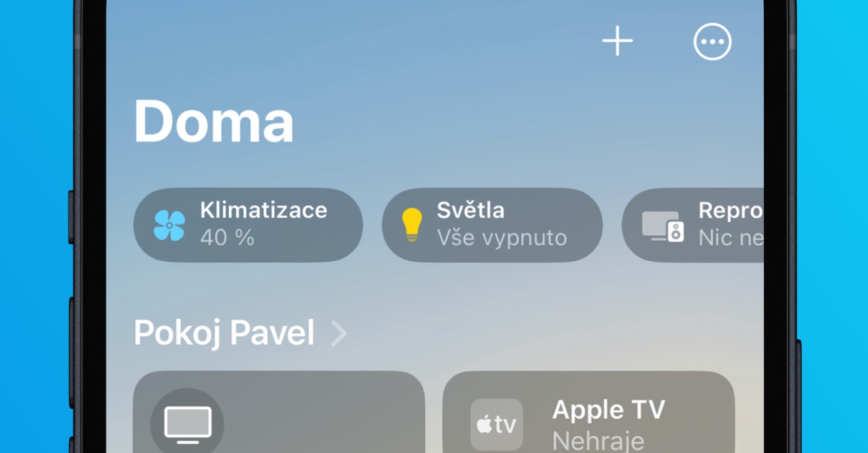
Task: Tap the speaker and TV icon
Action: 663,226
